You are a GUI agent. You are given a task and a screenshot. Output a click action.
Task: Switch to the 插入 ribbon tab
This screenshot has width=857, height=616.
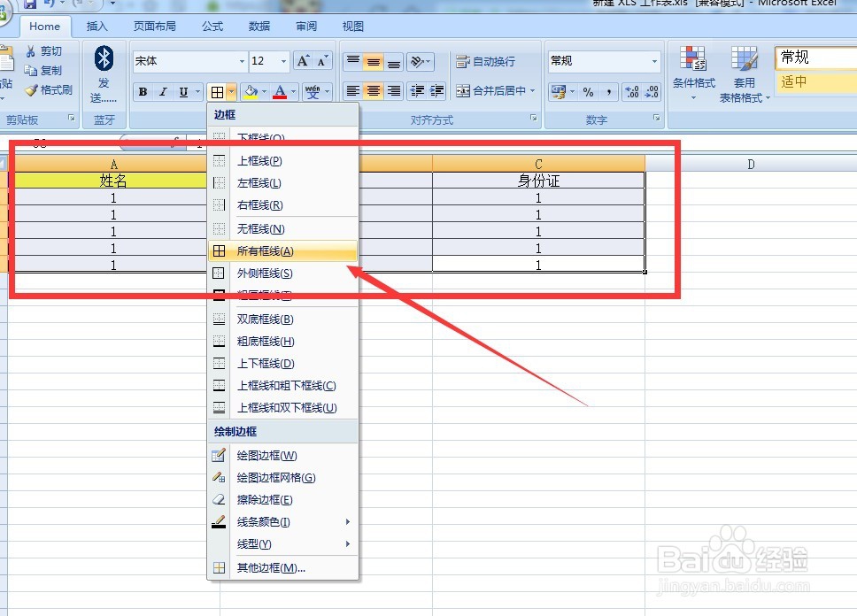[97, 27]
